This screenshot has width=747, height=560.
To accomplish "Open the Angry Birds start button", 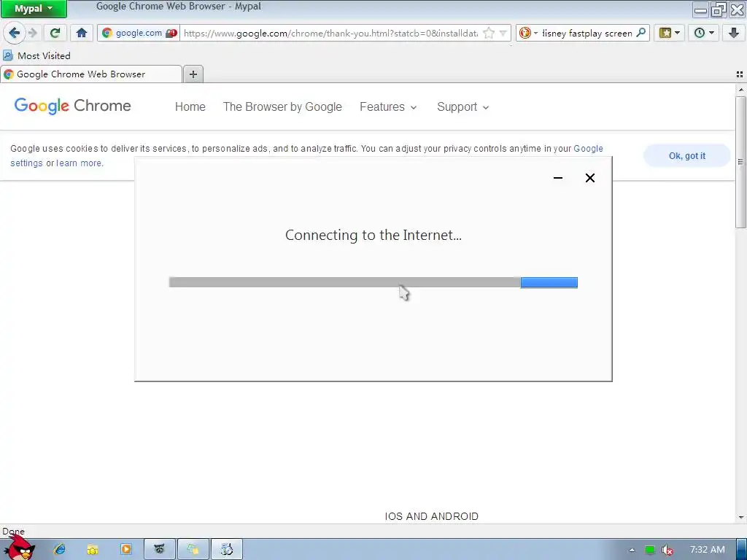I will click(20, 548).
